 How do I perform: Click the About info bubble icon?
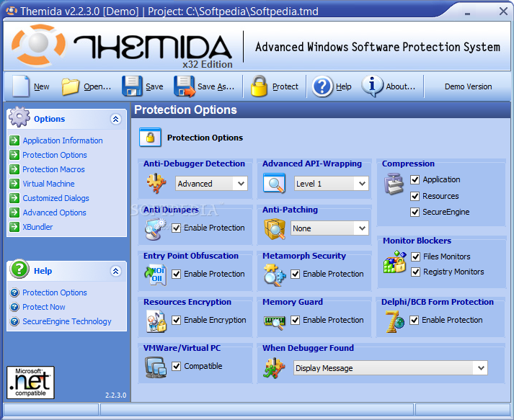click(372, 86)
